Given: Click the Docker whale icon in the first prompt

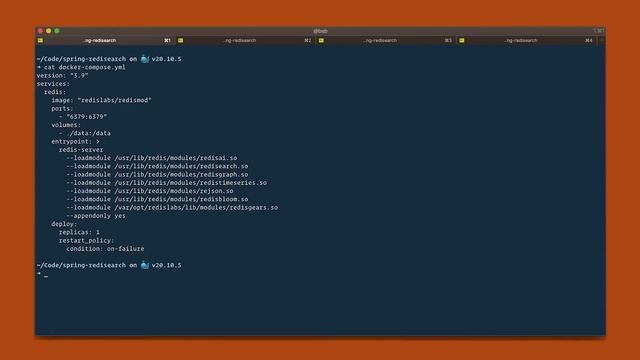Looking at the screenshot, I should click(x=144, y=59).
